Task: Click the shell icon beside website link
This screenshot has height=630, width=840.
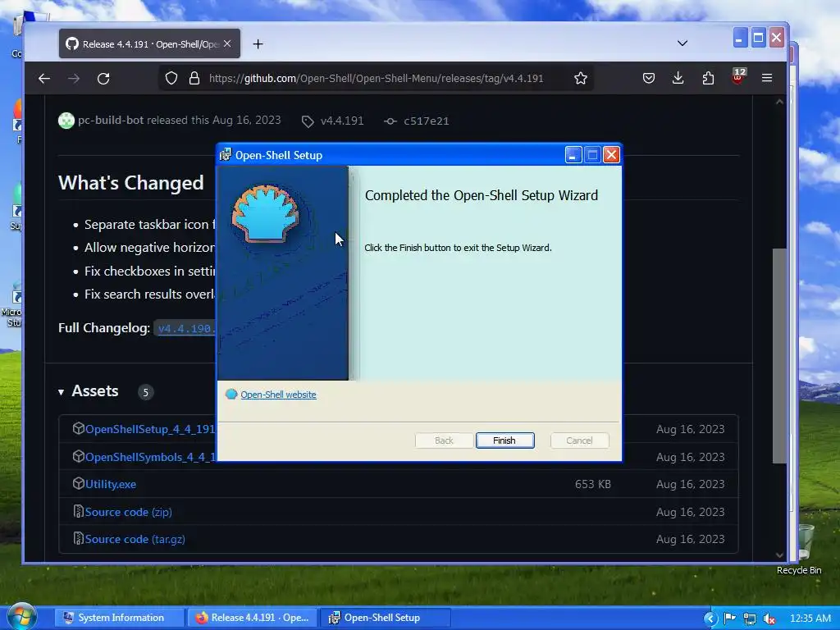Action: [x=231, y=395]
